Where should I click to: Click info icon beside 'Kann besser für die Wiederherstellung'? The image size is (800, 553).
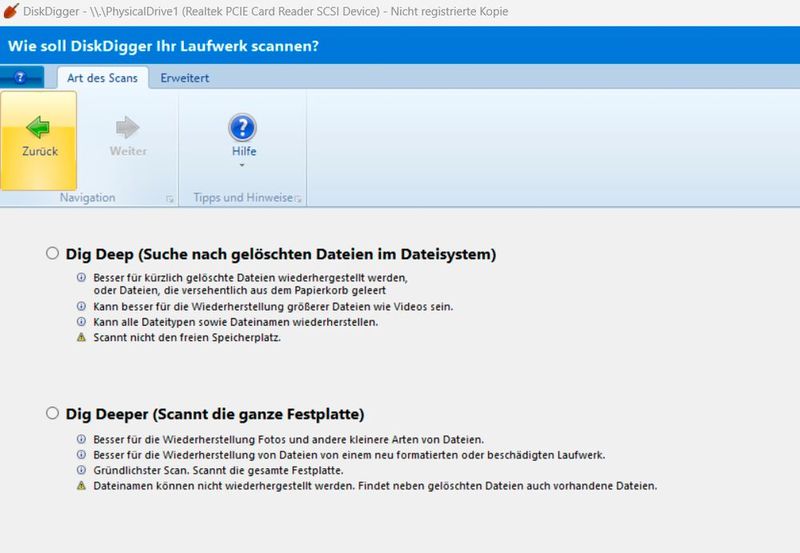(81, 306)
